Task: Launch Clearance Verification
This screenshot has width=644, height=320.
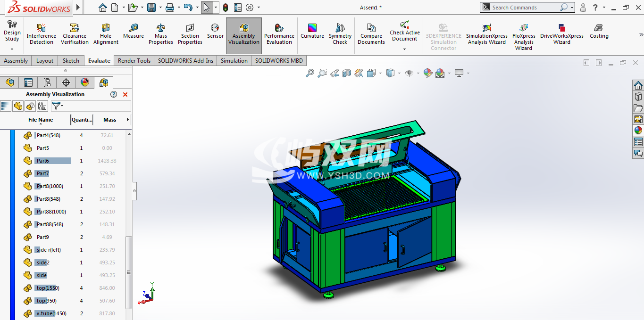Action: pyautogui.click(x=75, y=33)
